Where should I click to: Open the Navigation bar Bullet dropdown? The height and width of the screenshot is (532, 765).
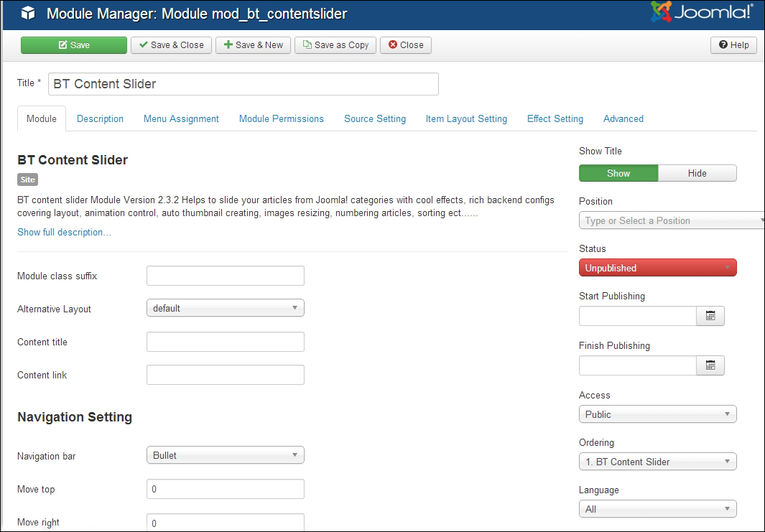click(226, 455)
